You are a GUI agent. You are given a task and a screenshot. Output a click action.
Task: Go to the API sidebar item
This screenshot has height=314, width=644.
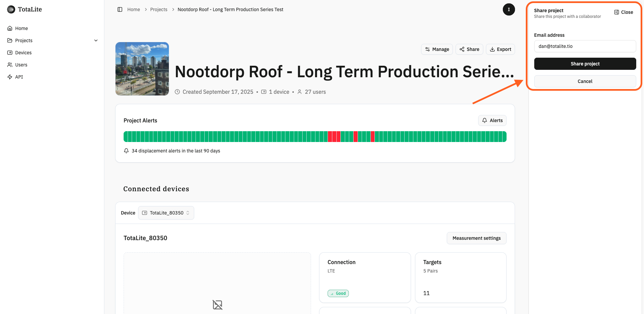click(x=19, y=77)
